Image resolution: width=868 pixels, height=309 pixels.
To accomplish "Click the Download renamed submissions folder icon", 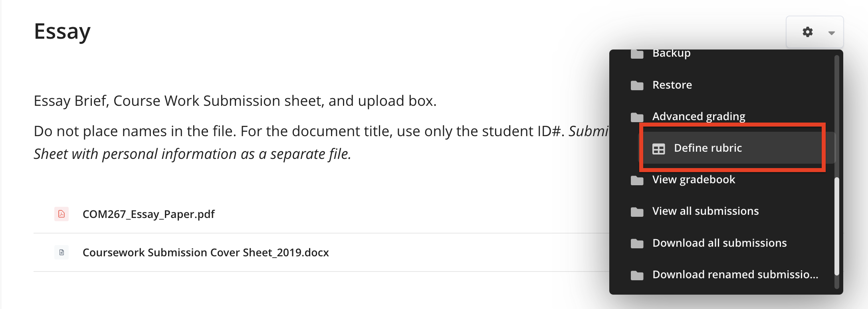I will click(637, 275).
